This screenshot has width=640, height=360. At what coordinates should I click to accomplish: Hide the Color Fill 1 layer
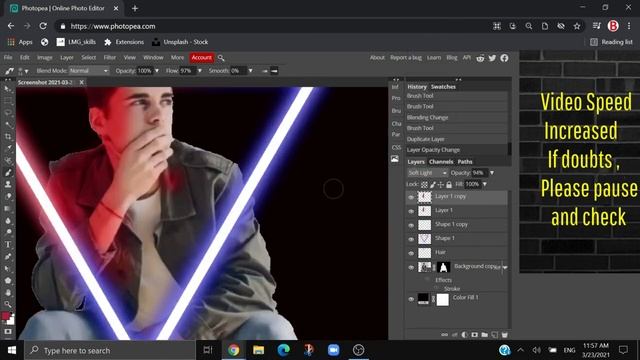click(411, 299)
